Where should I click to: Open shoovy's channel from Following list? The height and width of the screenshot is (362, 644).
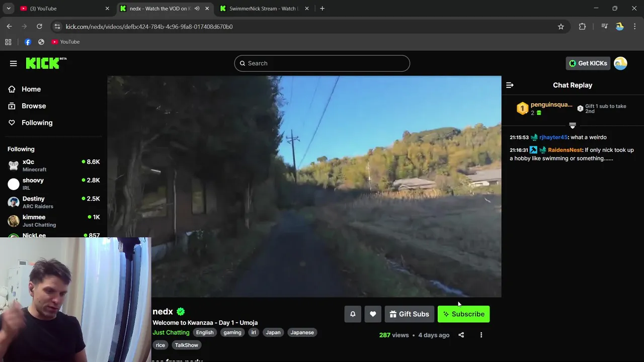pos(53,184)
